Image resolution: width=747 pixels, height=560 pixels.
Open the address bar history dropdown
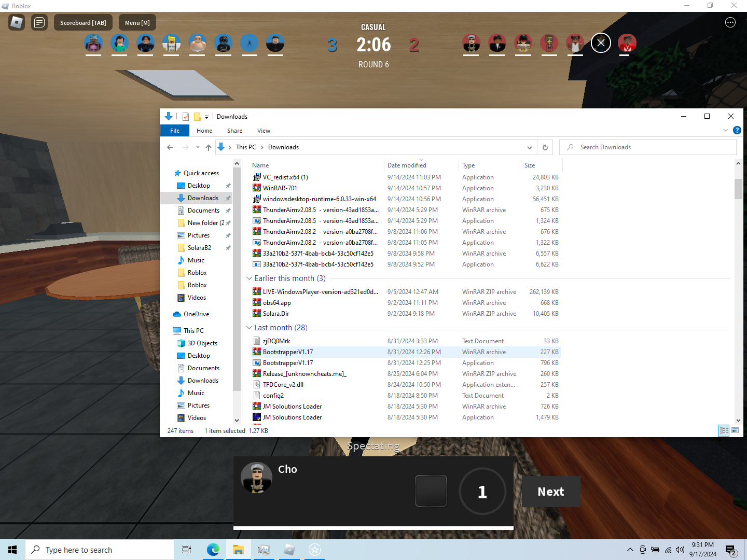tap(529, 147)
